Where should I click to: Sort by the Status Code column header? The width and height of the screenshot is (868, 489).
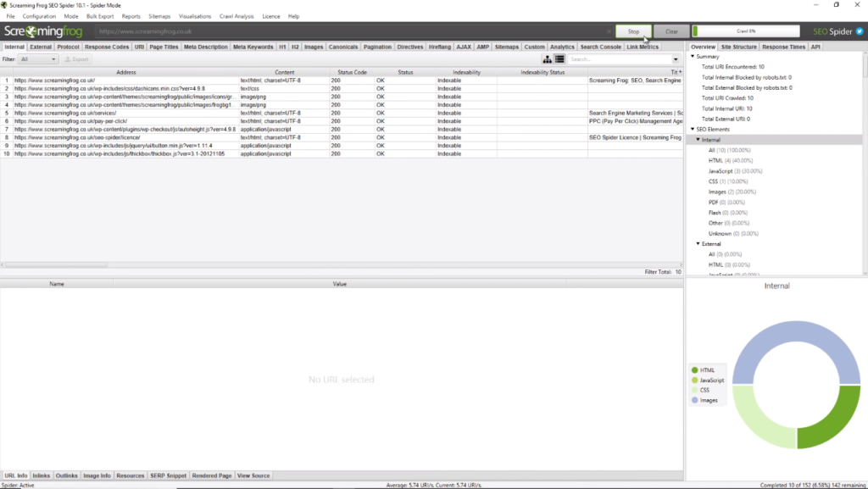pyautogui.click(x=352, y=72)
